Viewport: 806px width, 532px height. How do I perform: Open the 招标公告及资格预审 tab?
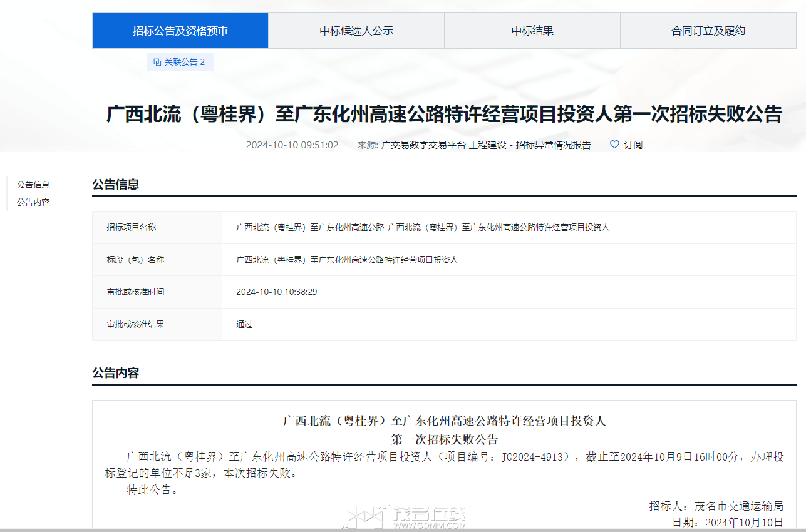click(180, 31)
